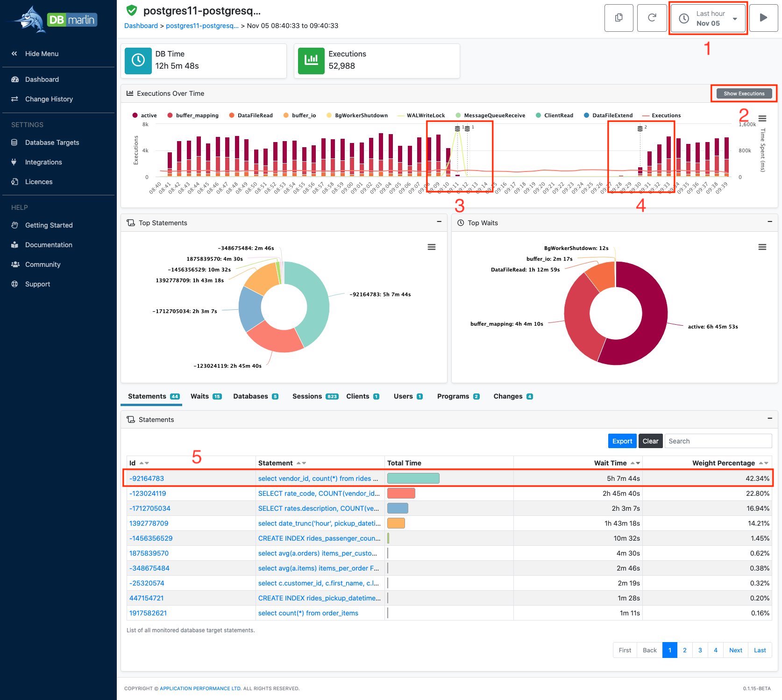This screenshot has width=782, height=700.
Task: Toggle the Executions line legend series
Action: pyautogui.click(x=661, y=115)
